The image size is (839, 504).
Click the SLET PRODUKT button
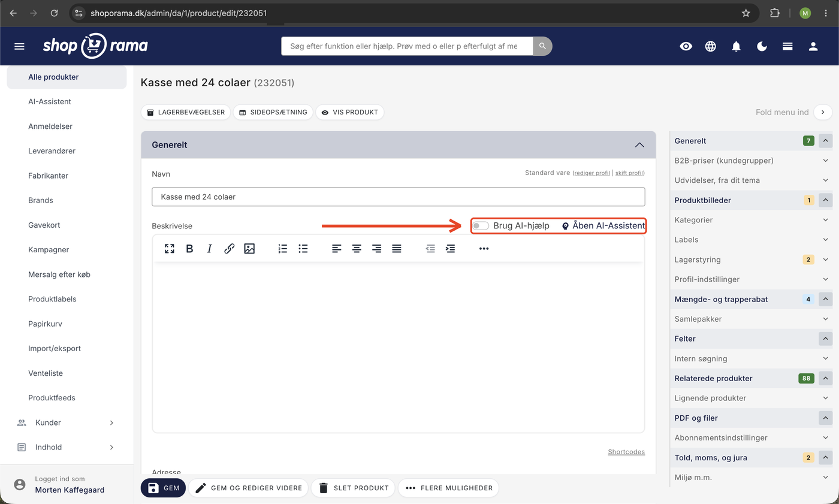(353, 488)
